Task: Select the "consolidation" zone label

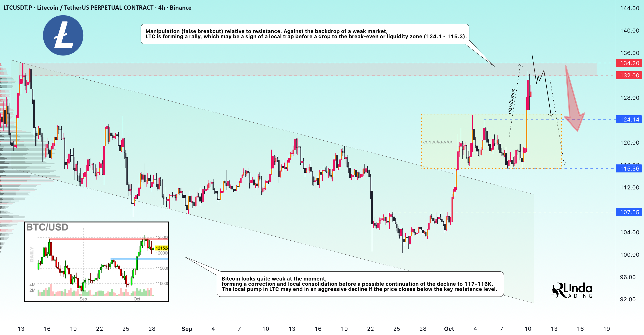Action: [x=438, y=142]
